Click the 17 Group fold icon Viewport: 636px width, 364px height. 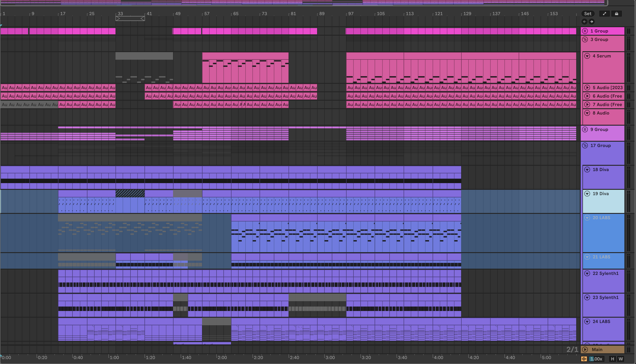(x=585, y=145)
